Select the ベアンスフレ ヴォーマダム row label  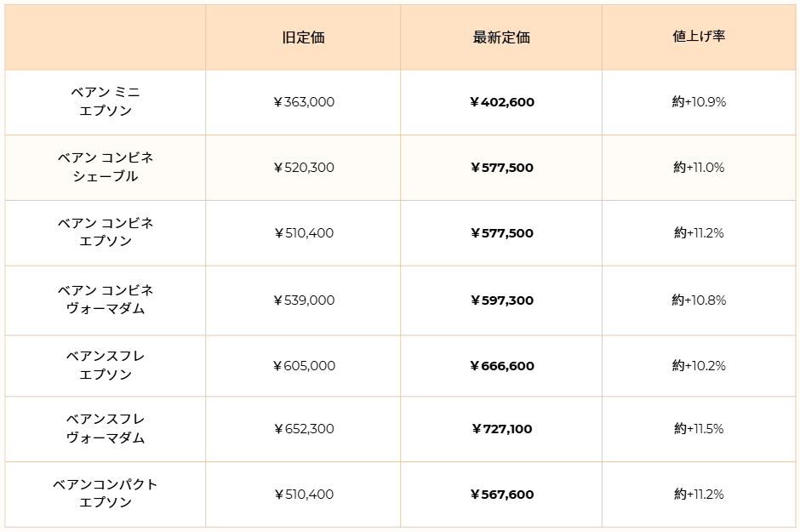pyautogui.click(x=106, y=428)
